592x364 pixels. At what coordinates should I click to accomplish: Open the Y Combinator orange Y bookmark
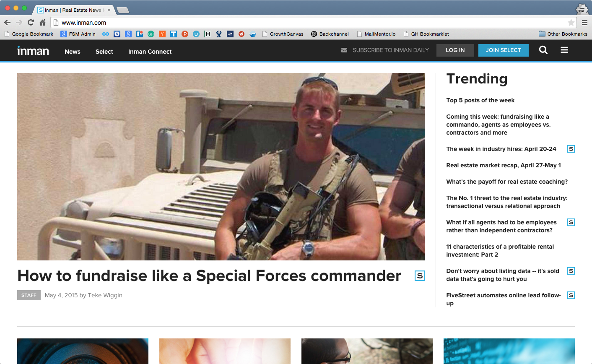coord(162,34)
